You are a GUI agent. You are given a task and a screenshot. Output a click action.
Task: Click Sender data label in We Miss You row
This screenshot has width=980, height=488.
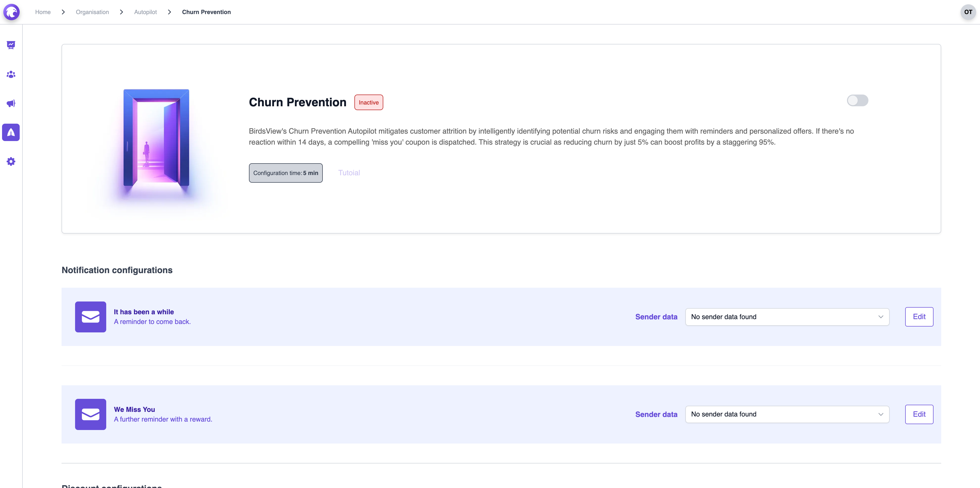(656, 414)
